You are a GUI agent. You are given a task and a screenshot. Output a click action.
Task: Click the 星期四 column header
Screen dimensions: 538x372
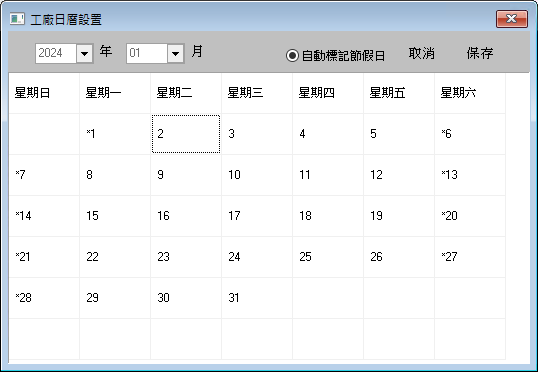328,93
